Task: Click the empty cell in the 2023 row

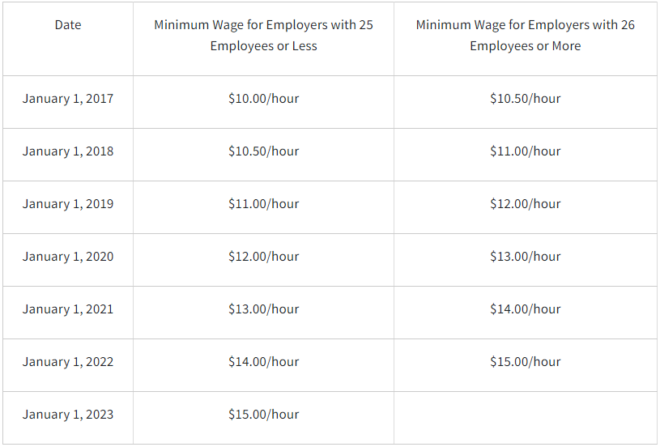Action: click(525, 415)
